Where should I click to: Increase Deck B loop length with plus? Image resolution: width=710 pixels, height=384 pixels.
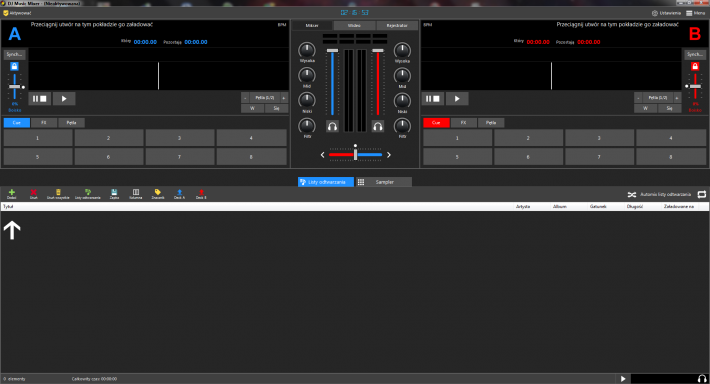point(677,98)
